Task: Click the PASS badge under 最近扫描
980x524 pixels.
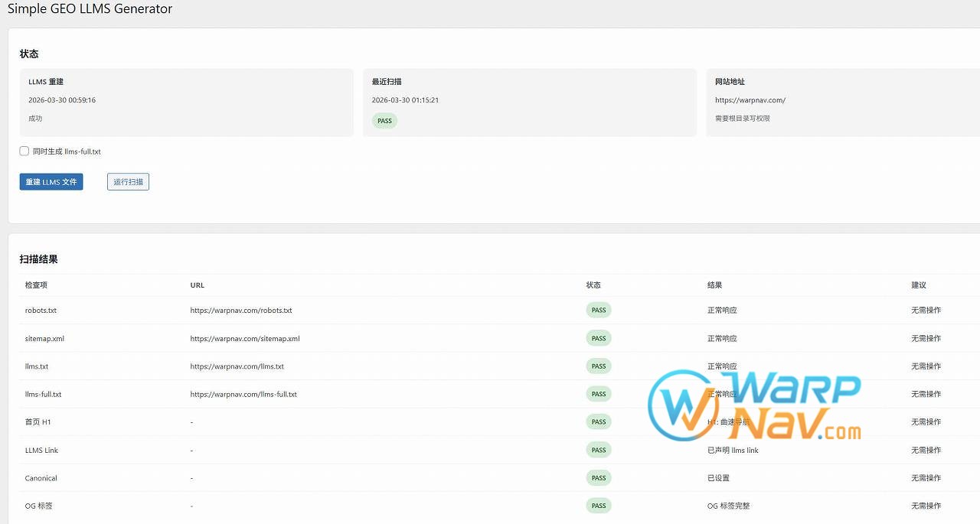Action: coord(384,121)
